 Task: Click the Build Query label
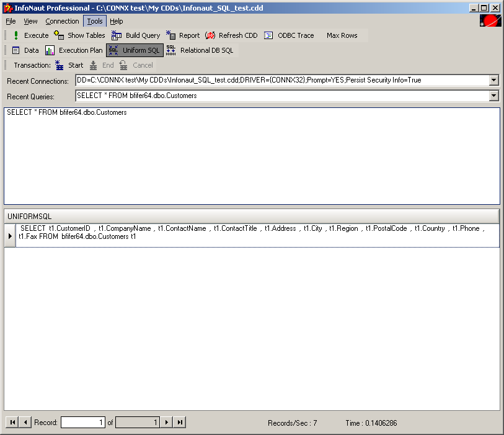tap(143, 35)
